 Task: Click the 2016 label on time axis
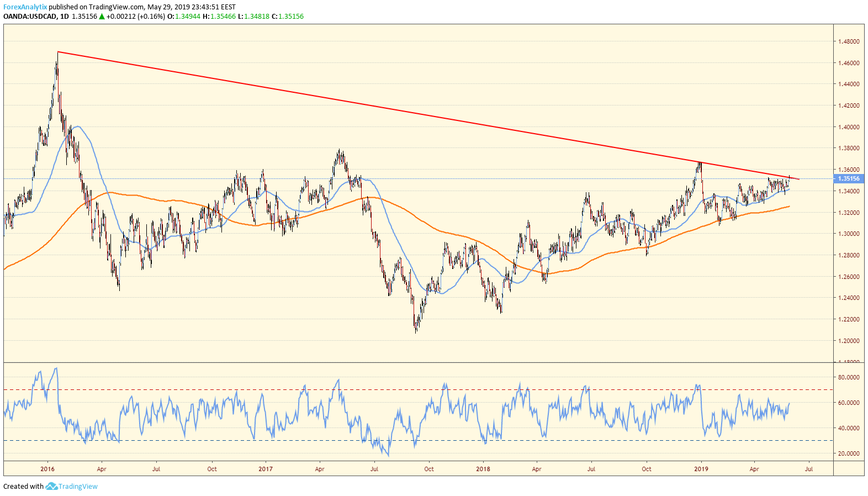[47, 469]
